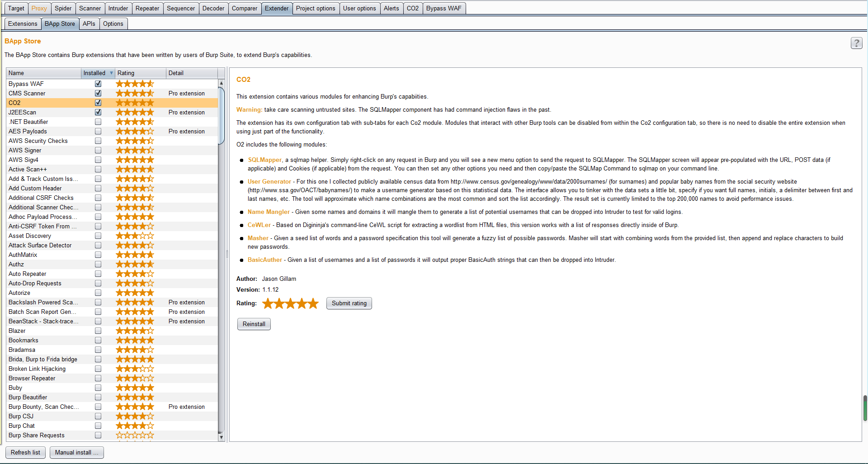Check the AuthMatrix installed checkbox
This screenshot has width=868, height=464.
point(98,255)
